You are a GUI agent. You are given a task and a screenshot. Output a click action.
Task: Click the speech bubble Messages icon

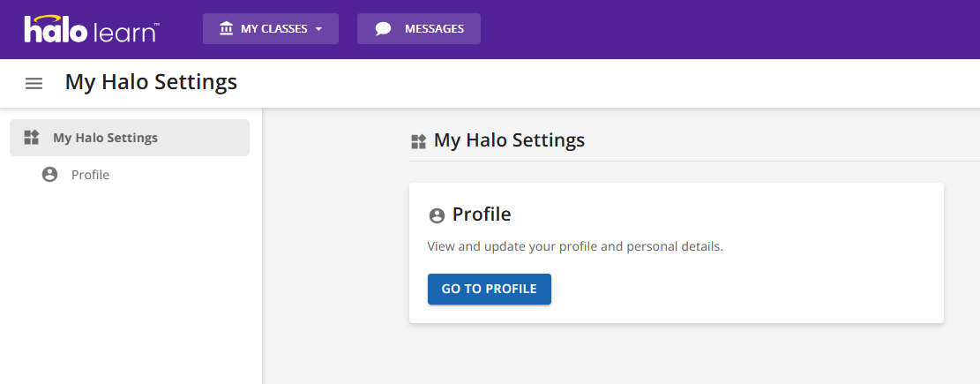point(383,29)
